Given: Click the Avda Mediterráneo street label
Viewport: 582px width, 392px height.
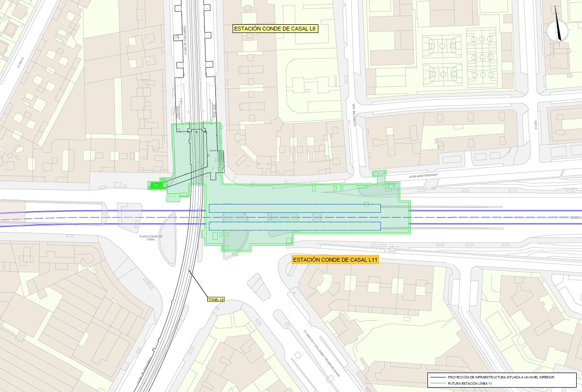Looking at the screenshot, I should 424,175.
